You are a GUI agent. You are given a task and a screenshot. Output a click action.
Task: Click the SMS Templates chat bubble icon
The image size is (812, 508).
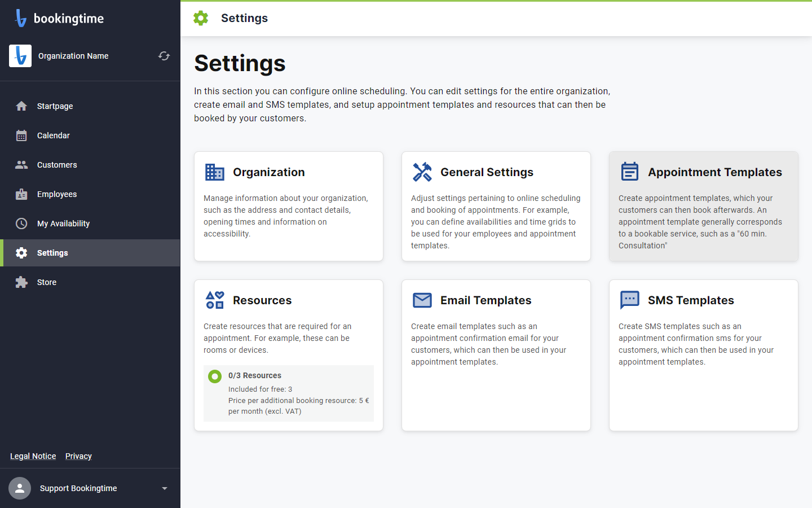click(630, 300)
